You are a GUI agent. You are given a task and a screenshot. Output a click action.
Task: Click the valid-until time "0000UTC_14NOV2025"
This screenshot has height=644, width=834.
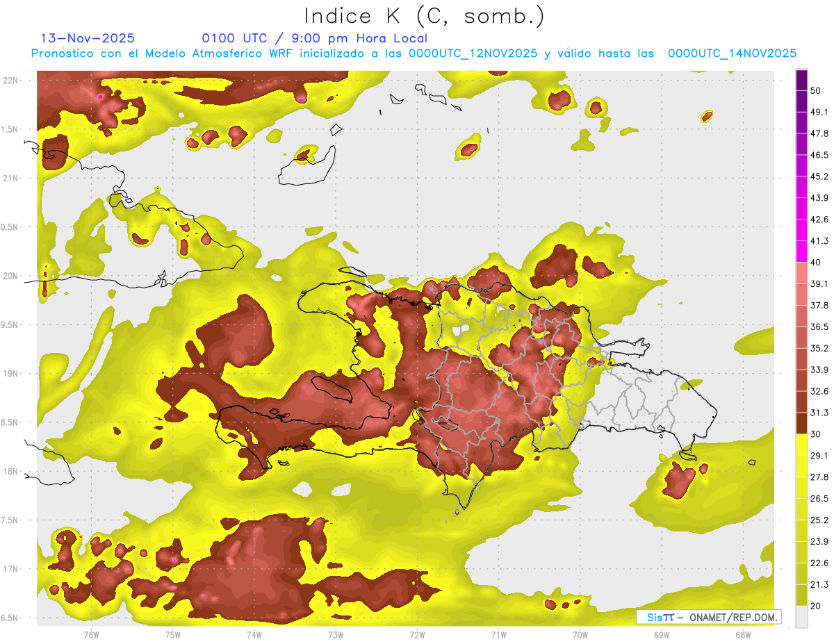point(732,53)
